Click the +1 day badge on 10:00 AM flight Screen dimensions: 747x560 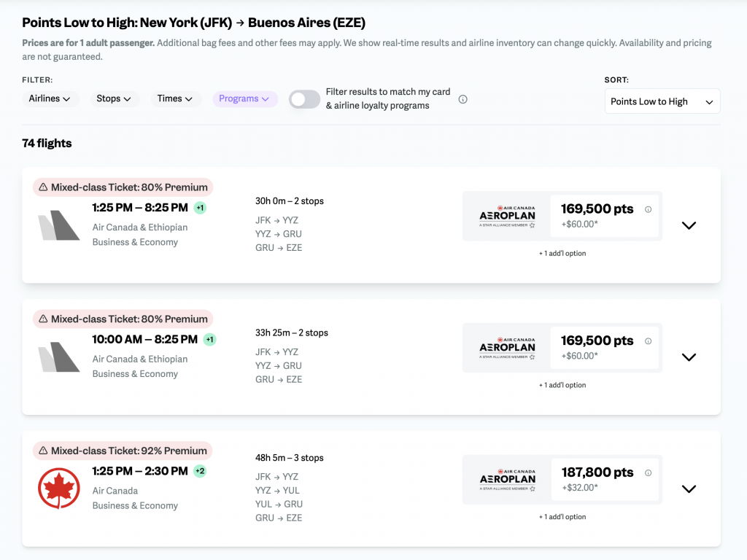[209, 340]
